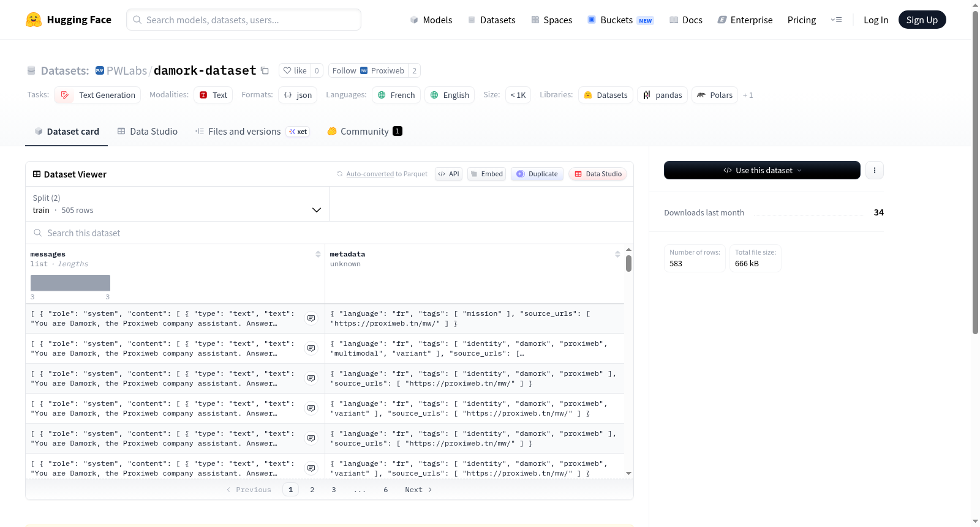The width and height of the screenshot is (980, 527).
Task: Open Docs in the top navigation
Action: pos(686,20)
